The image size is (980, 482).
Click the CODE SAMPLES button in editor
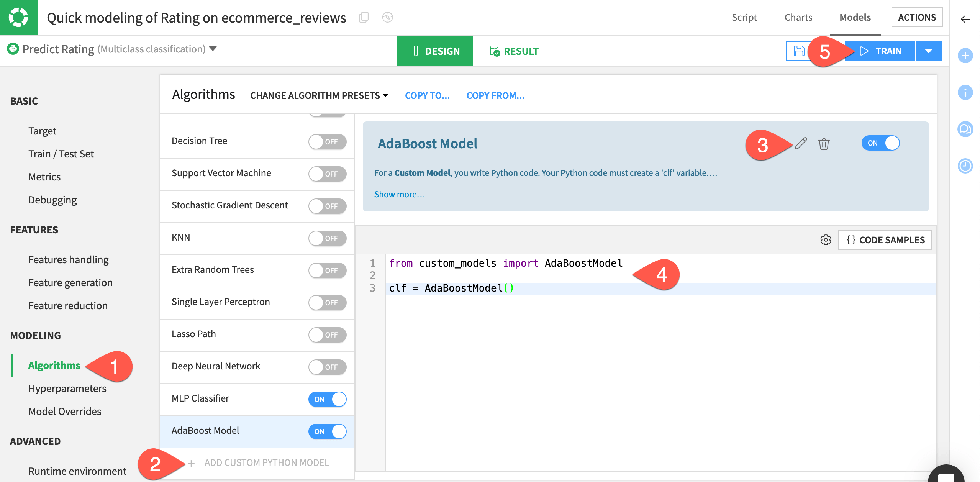point(885,239)
